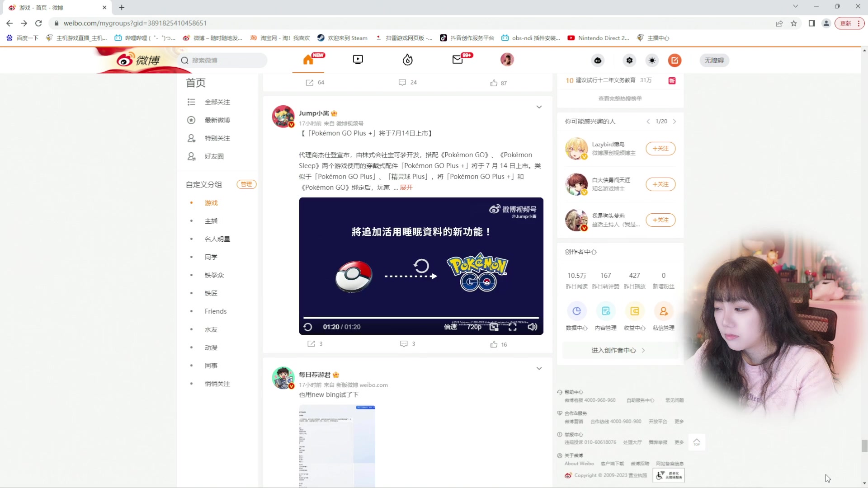The image size is (868, 488).
Task: Click the Weibo logo
Action: tap(138, 60)
